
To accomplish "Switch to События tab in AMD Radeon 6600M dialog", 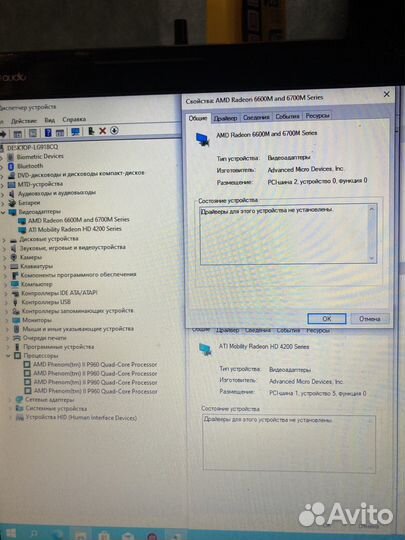I will pos(287,116).
